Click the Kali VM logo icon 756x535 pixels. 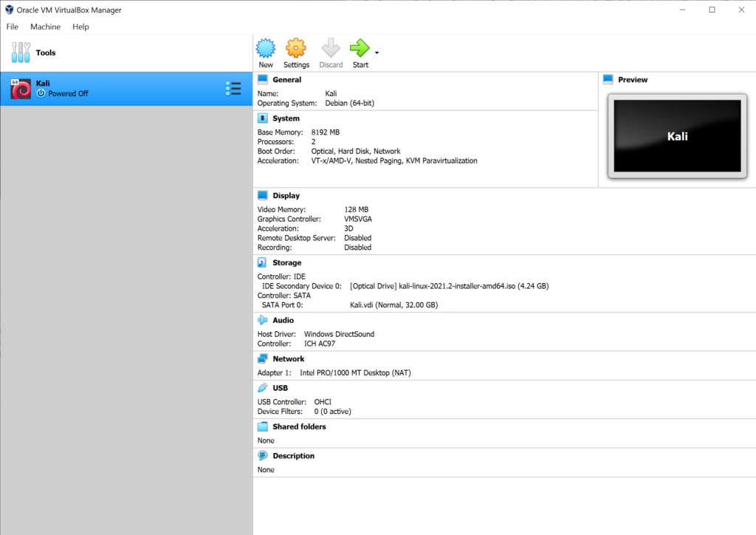pyautogui.click(x=21, y=89)
